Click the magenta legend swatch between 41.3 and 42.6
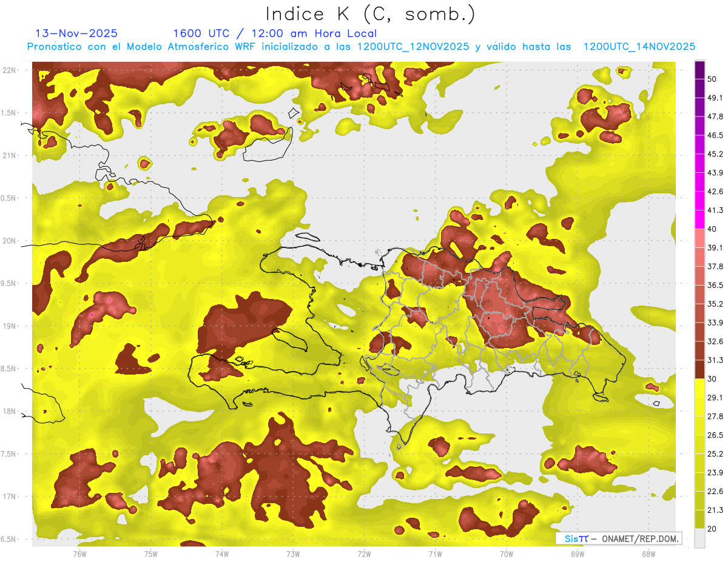The image size is (728, 562). tap(699, 201)
